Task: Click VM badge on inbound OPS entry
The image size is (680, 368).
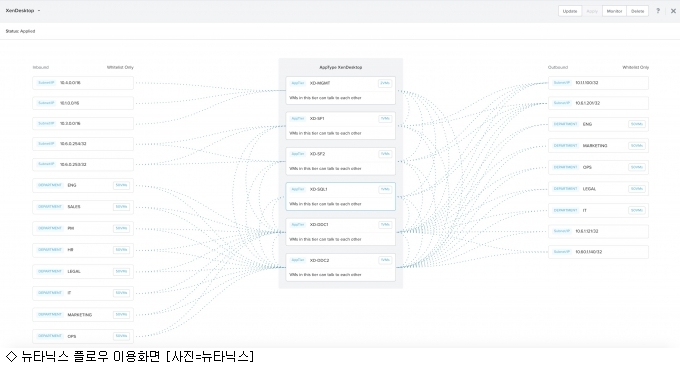Action: 121,336
